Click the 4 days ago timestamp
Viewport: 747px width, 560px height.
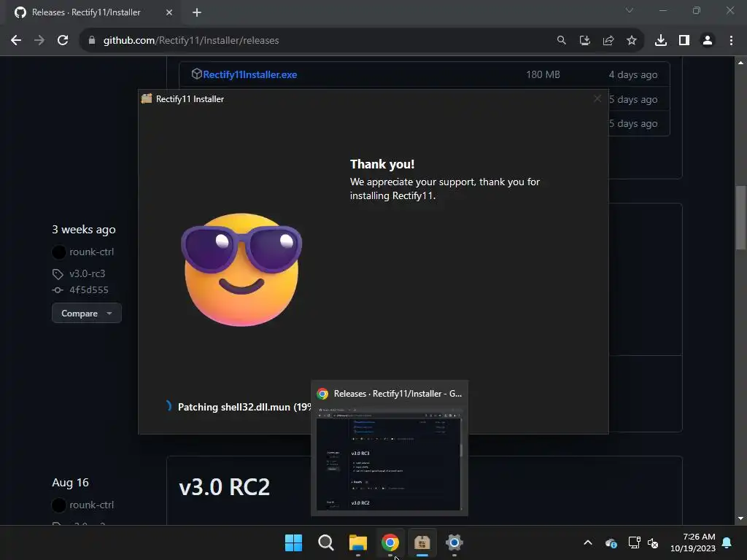pos(633,74)
